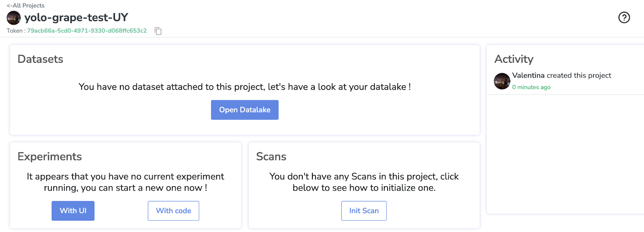
Task: Click the Scans section heading
Action: [x=271, y=156]
